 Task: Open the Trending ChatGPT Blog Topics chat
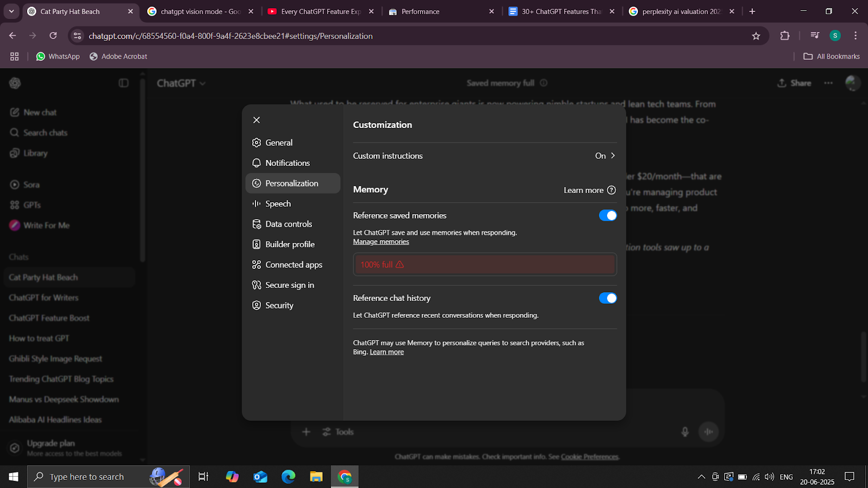pyautogui.click(x=61, y=379)
